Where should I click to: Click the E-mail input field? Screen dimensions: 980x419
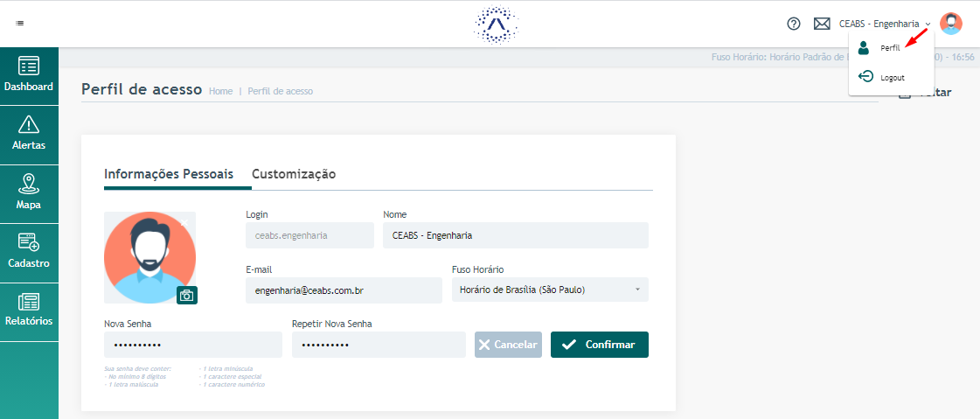pyautogui.click(x=344, y=290)
